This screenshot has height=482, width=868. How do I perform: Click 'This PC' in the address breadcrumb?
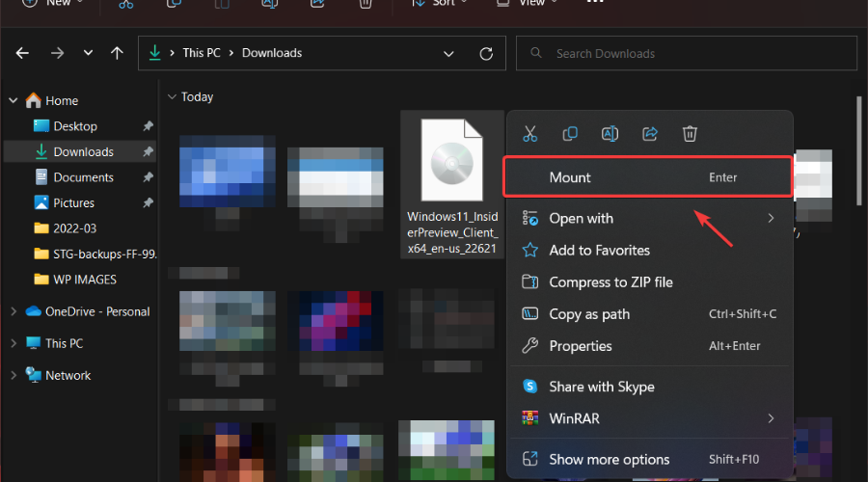[202, 53]
